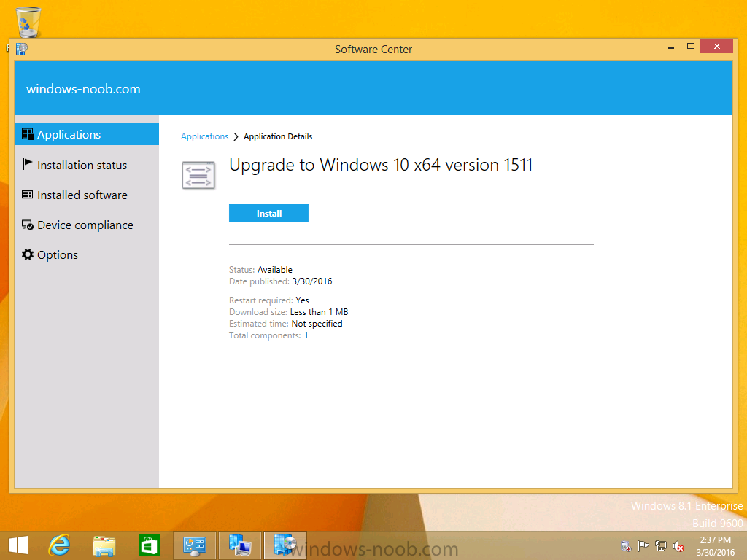Click the Download size: Less than 1 MB text
The image size is (747, 560).
[x=289, y=312]
